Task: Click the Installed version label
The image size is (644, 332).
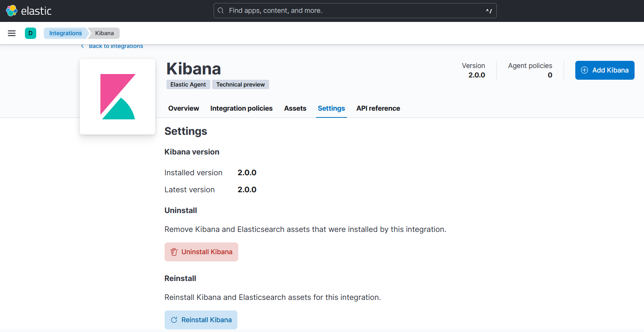Action: 193,173
